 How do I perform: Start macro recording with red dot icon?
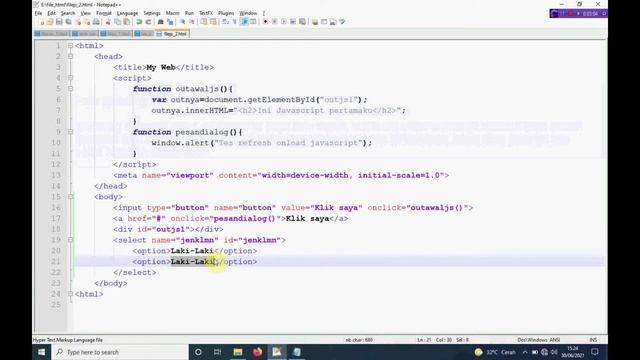[x=265, y=22]
